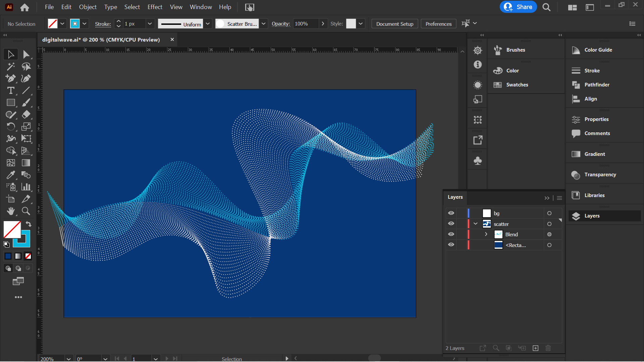This screenshot has height=362, width=644.
Task: Open the Pathfinder panel
Action: click(x=596, y=85)
